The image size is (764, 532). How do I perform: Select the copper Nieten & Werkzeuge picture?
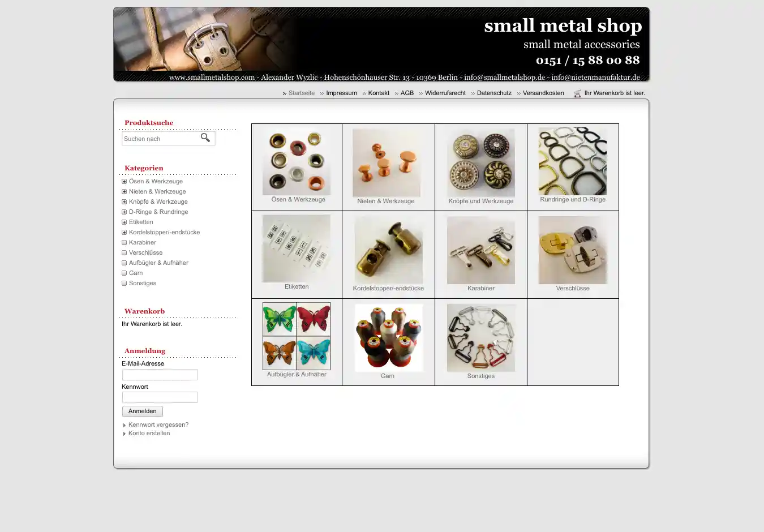pyautogui.click(x=387, y=163)
